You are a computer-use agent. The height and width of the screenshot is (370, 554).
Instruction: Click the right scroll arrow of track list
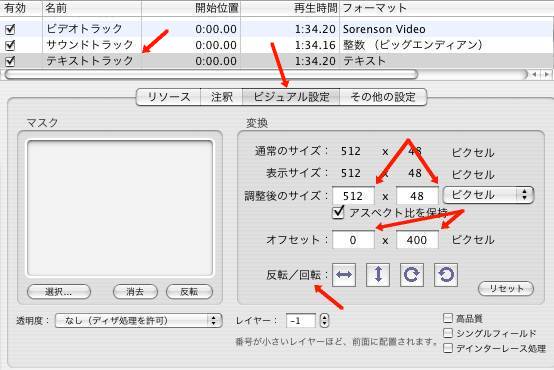pyautogui.click(x=547, y=74)
